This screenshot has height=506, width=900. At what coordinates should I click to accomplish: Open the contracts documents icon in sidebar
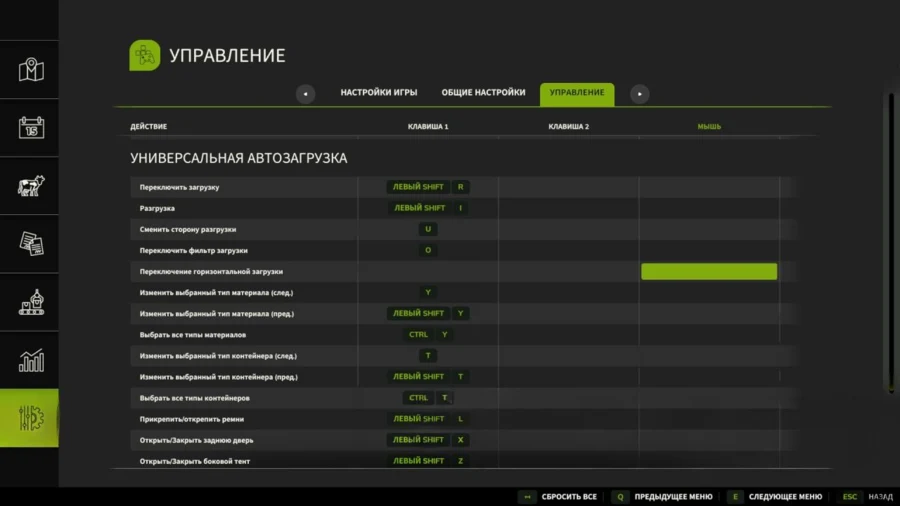(x=31, y=244)
